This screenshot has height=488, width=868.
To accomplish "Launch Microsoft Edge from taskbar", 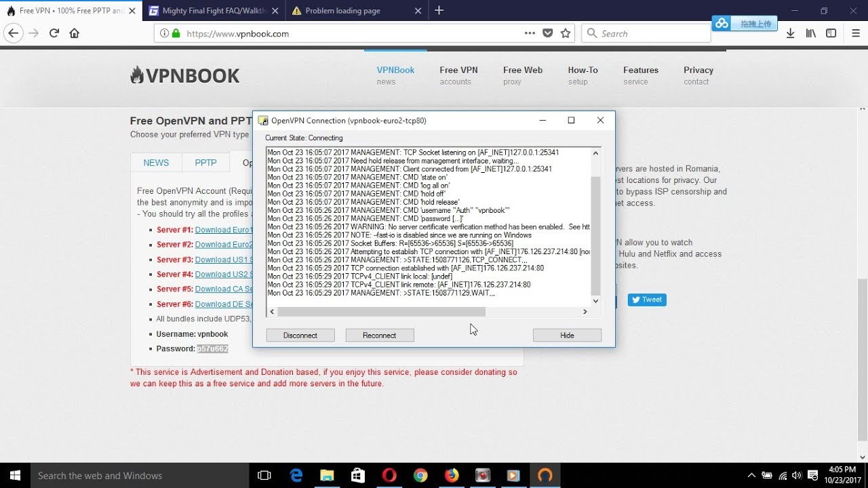I will (x=296, y=475).
